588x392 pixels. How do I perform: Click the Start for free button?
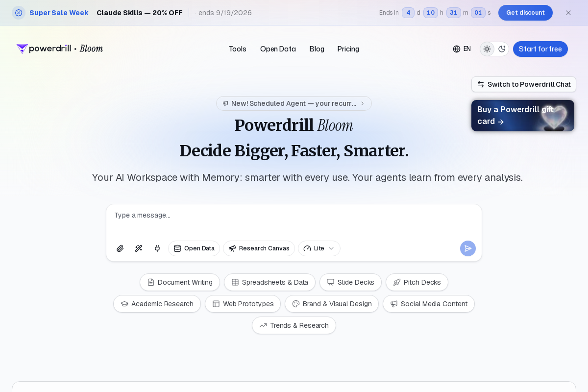(x=540, y=49)
